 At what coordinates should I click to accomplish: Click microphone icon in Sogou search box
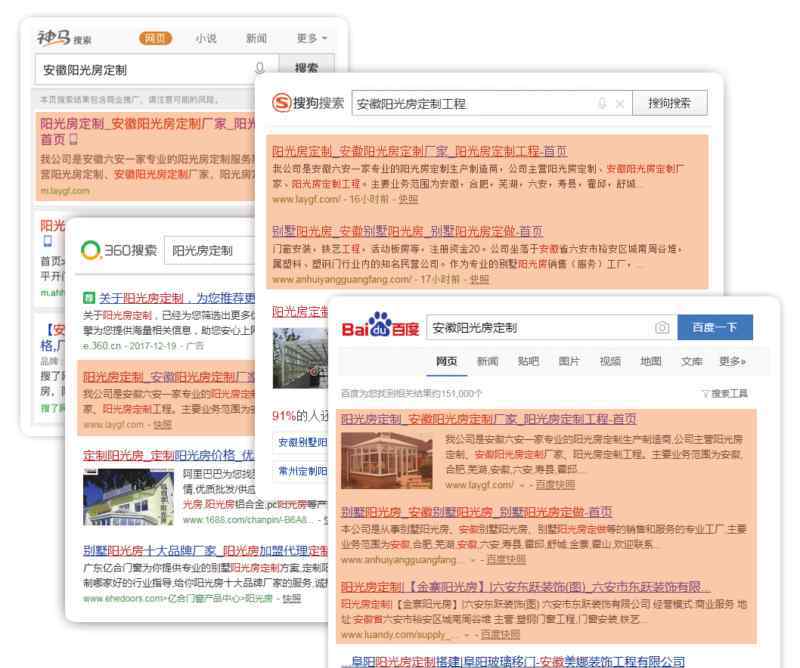click(602, 104)
